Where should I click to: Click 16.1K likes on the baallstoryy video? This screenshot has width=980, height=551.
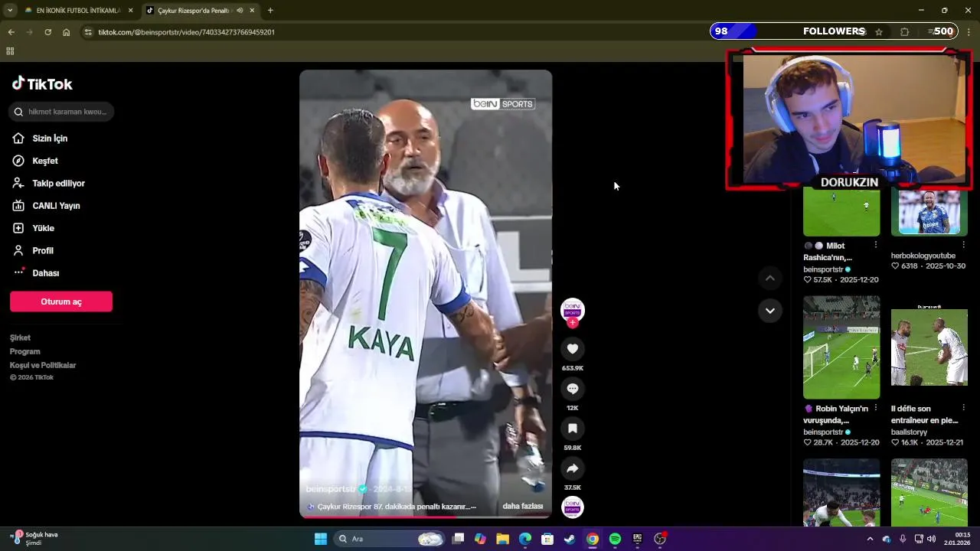904,442
